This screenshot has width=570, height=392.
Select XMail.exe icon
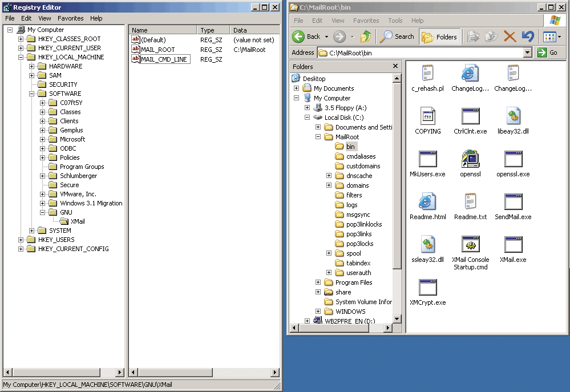click(x=513, y=244)
